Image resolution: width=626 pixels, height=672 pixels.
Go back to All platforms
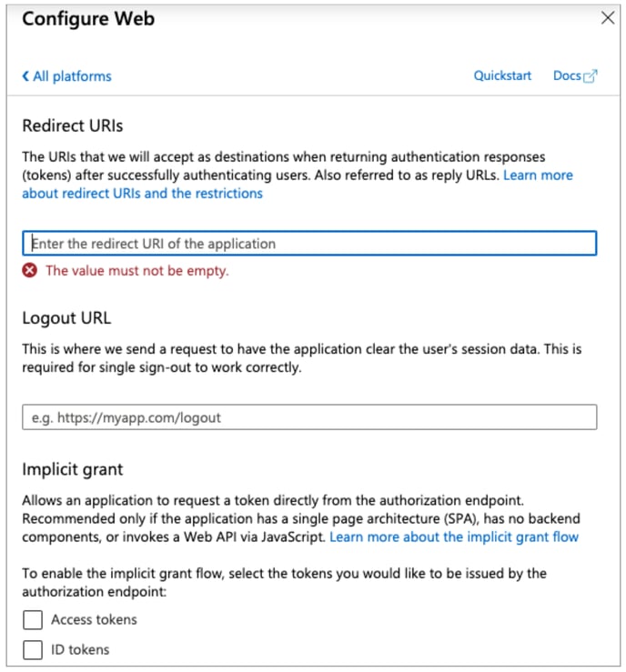coord(71,76)
